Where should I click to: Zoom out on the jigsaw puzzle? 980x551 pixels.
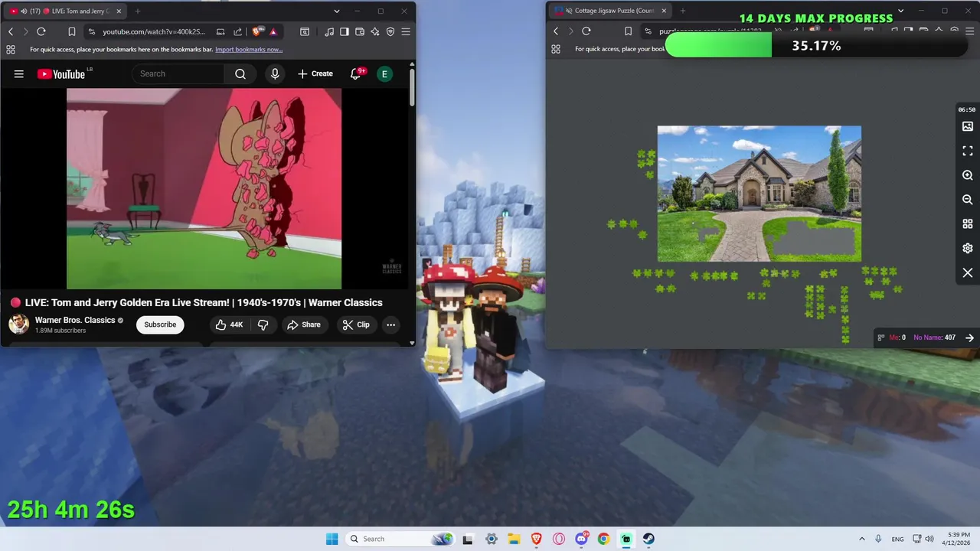968,200
